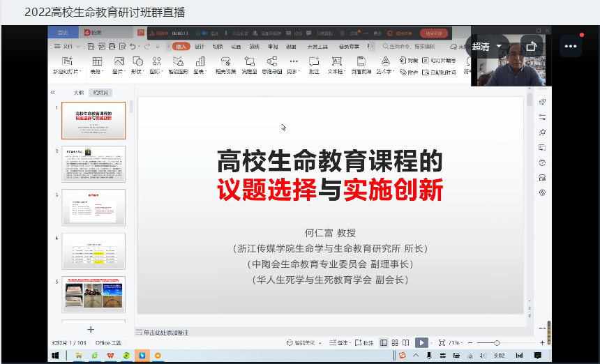Select the second slide thumbnail
Viewport: 600px width, 364px height.
coord(93,164)
